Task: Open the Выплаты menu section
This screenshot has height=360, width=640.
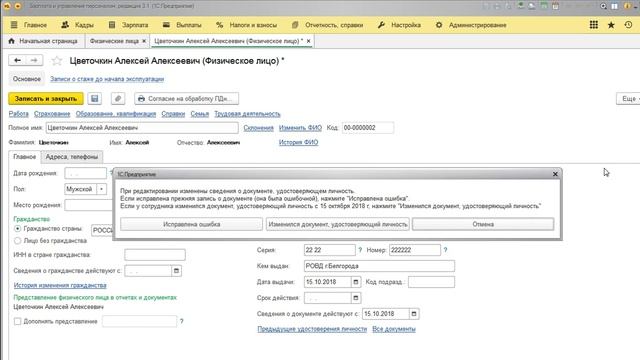Action: [182, 25]
